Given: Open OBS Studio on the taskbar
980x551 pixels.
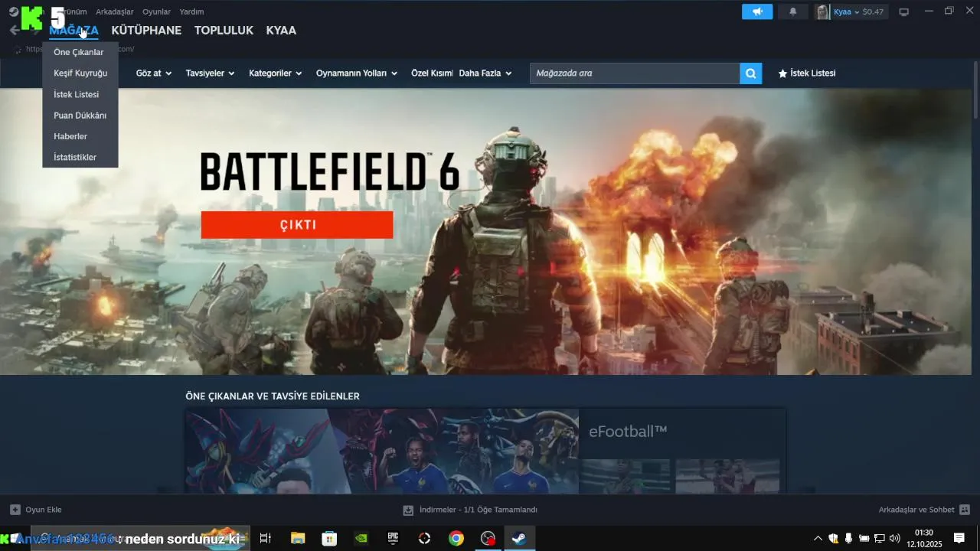Looking at the screenshot, I should click(488, 539).
